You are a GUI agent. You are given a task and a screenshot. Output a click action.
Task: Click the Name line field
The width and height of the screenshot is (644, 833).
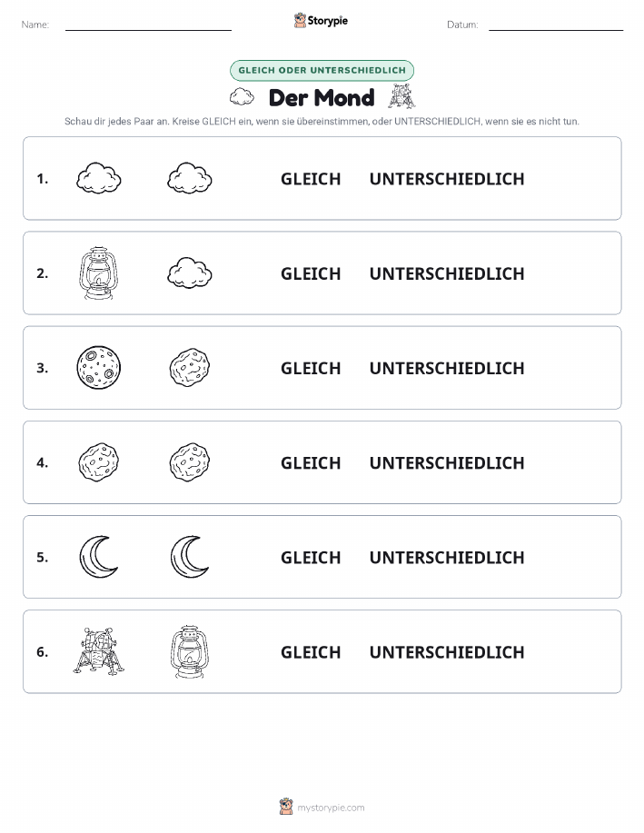tap(148, 25)
